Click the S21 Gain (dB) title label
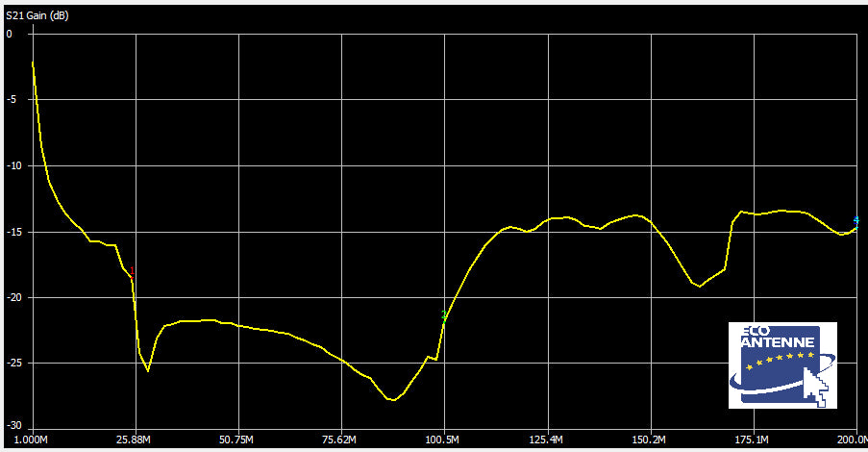 (x=37, y=16)
